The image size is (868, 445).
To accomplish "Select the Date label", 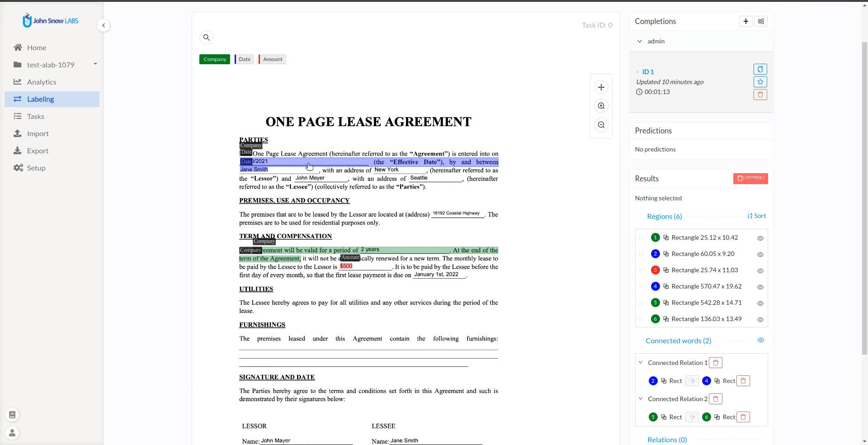I will tap(244, 59).
